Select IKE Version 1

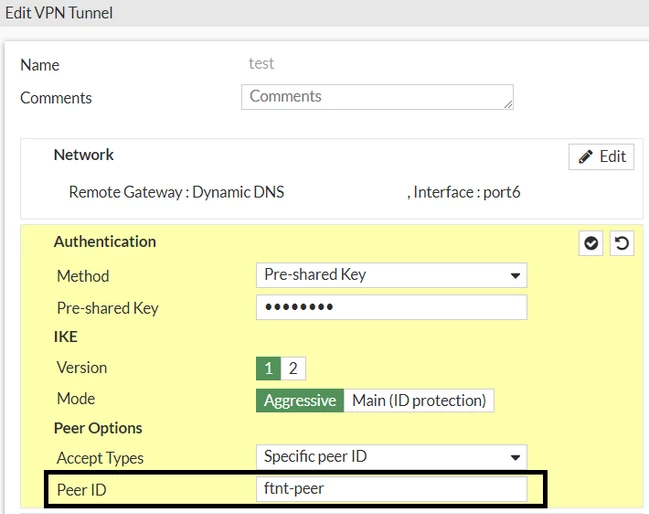pyautogui.click(x=268, y=368)
